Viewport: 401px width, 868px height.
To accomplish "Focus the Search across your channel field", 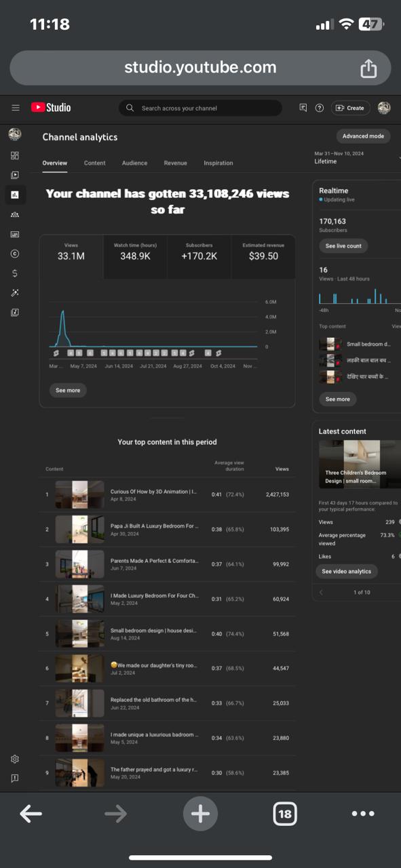I will click(x=200, y=108).
